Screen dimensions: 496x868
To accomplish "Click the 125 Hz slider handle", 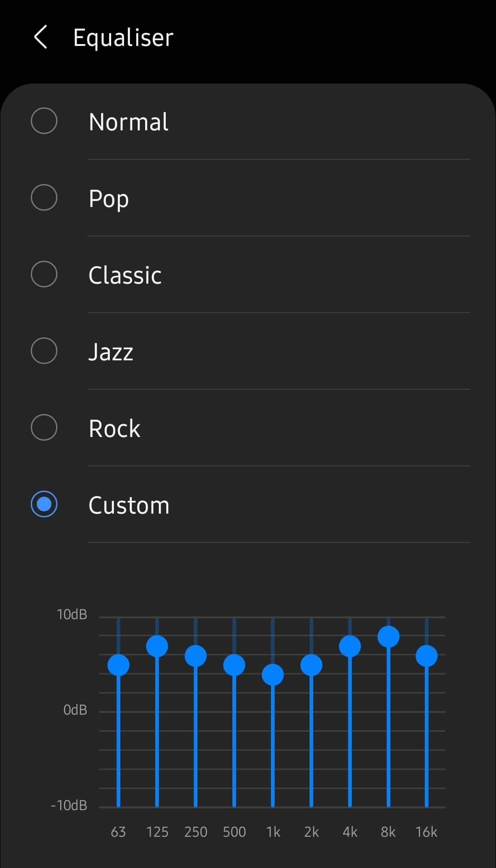I will pos(157,646).
